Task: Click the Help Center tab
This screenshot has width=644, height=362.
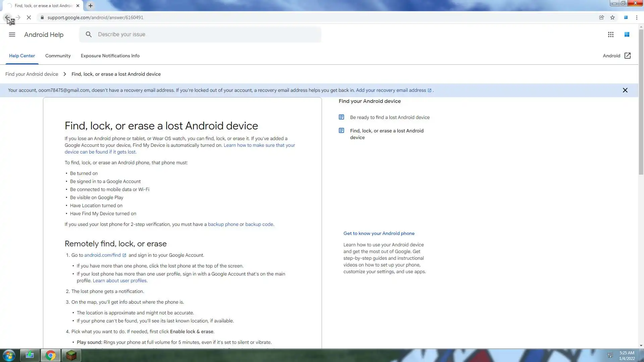Action: click(22, 56)
